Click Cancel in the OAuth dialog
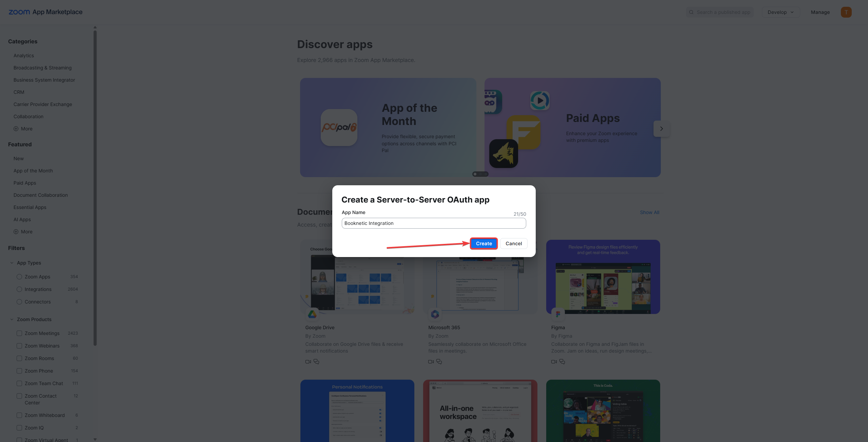Image resolution: width=868 pixels, height=442 pixels. click(514, 244)
